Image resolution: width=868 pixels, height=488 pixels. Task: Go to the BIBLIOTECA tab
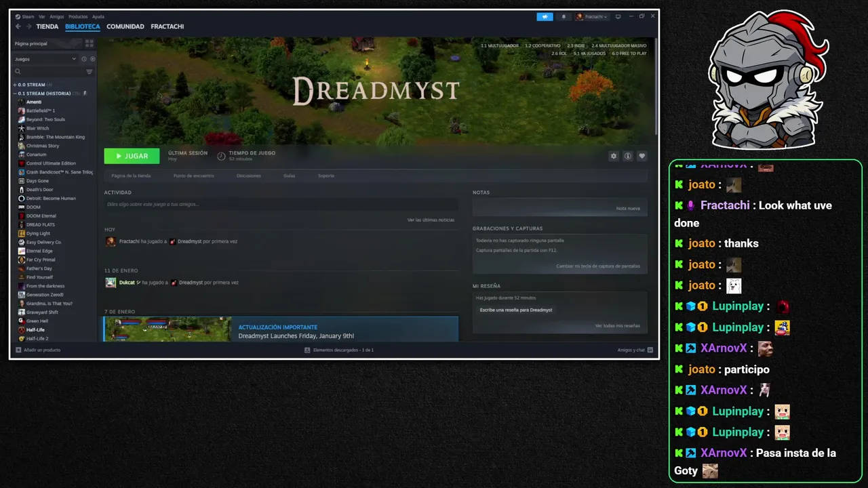[x=83, y=26]
